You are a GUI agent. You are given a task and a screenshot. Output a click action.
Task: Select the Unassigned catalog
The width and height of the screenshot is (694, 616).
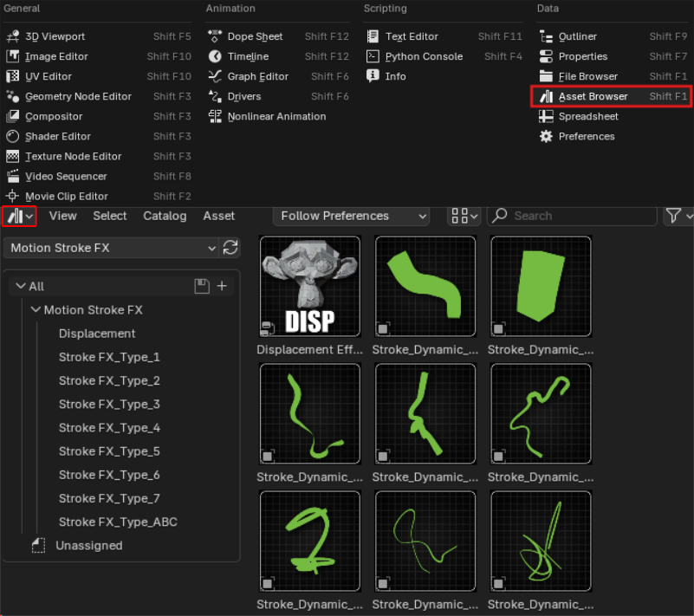pyautogui.click(x=88, y=546)
